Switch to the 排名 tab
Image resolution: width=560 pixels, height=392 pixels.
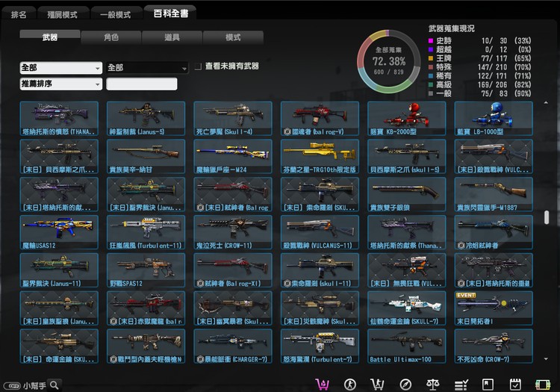tap(19, 15)
